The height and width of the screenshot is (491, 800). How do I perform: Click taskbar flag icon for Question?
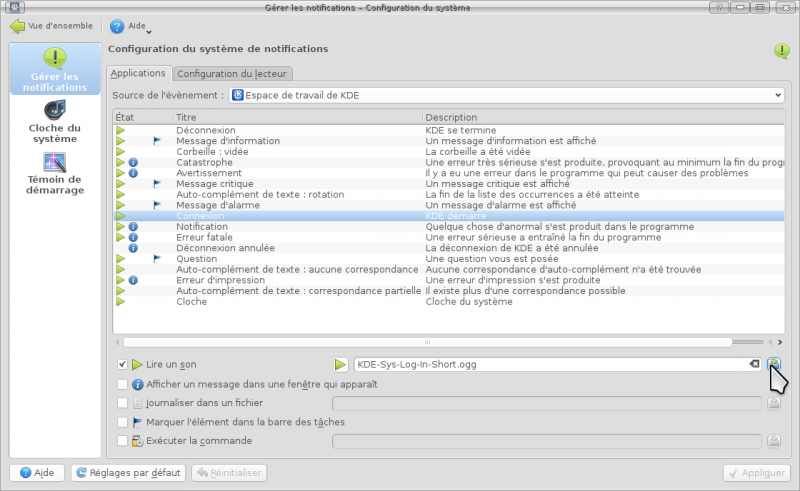click(157, 259)
